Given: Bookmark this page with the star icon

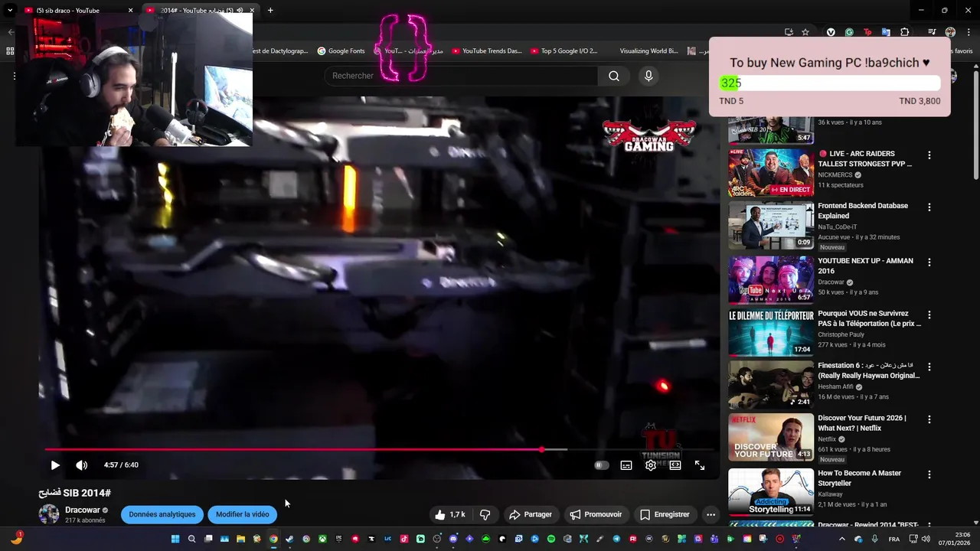Looking at the screenshot, I should [805, 32].
